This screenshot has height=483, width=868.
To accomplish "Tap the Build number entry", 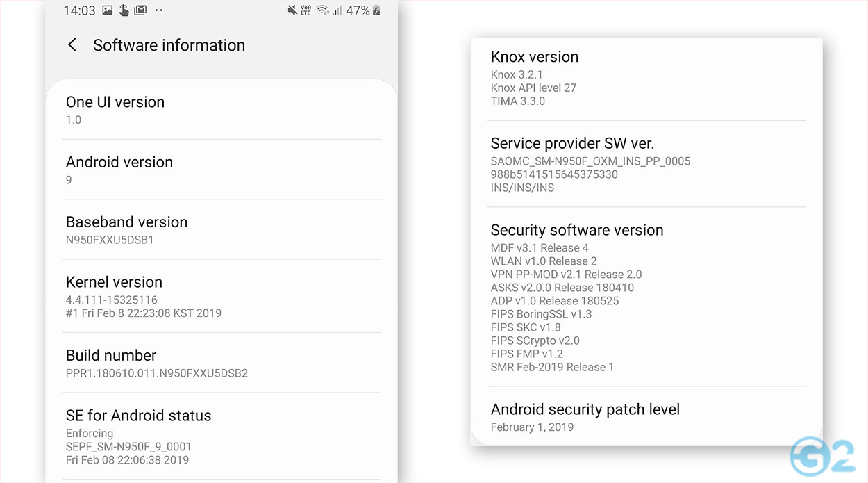I will pyautogui.click(x=222, y=363).
